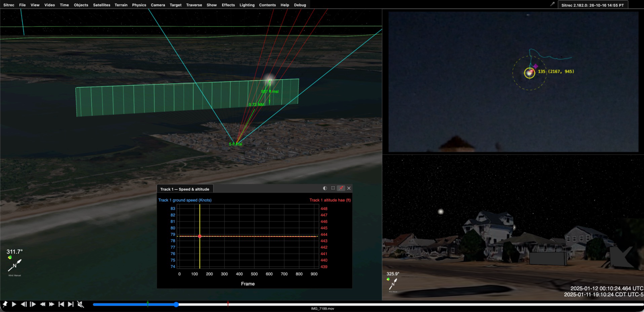Open the Lighting menu

[247, 5]
